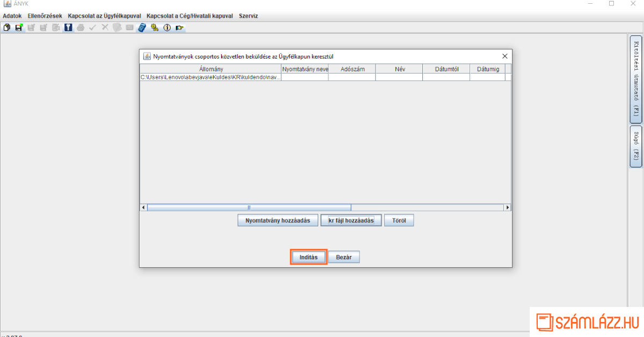Click the greyed-out printer icon
The height and width of the screenshot is (337, 644).
pyautogui.click(x=80, y=27)
